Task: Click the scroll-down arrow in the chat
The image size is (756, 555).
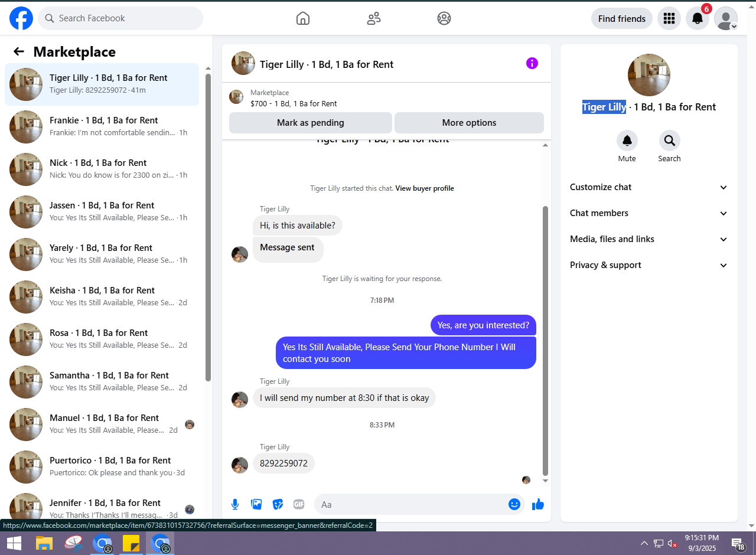Action: pyautogui.click(x=545, y=481)
